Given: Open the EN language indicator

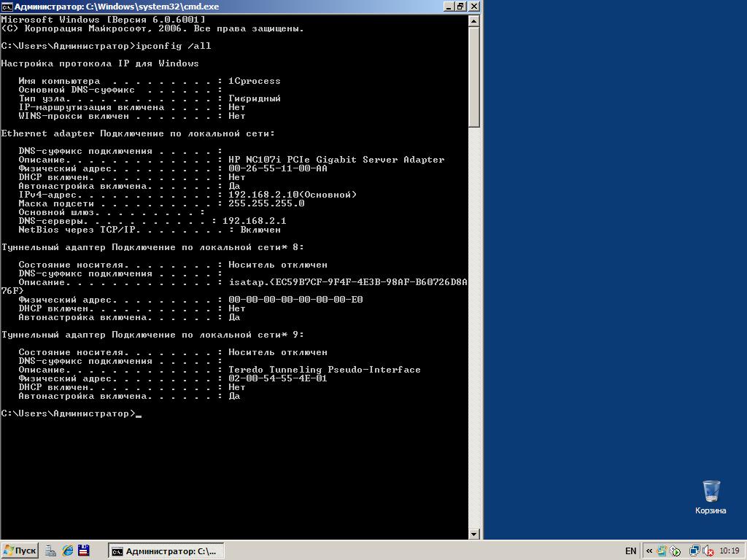Looking at the screenshot, I should [x=630, y=551].
